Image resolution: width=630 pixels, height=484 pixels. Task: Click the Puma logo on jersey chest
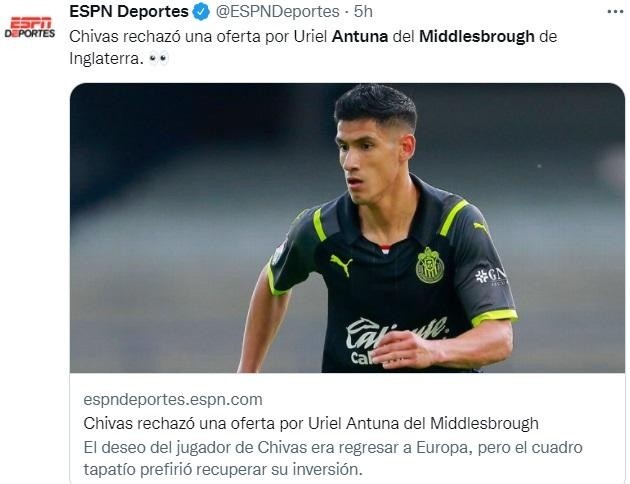pyautogui.click(x=341, y=265)
